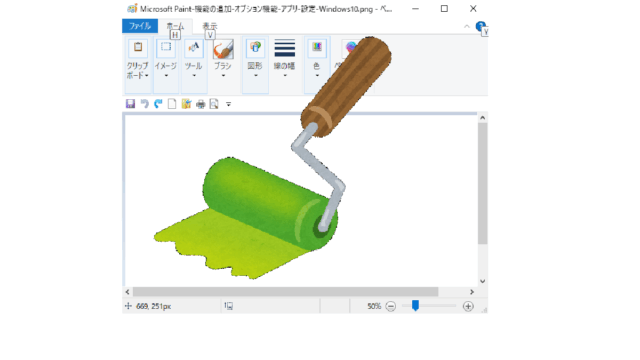The width and height of the screenshot is (640, 360).
Task: Click the zoom slider handle
Action: 415,306
